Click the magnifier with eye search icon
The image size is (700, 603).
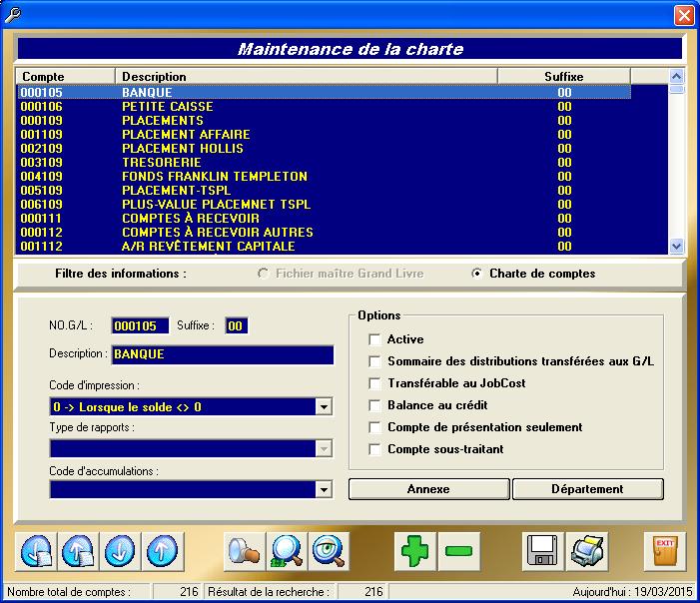coord(329,550)
